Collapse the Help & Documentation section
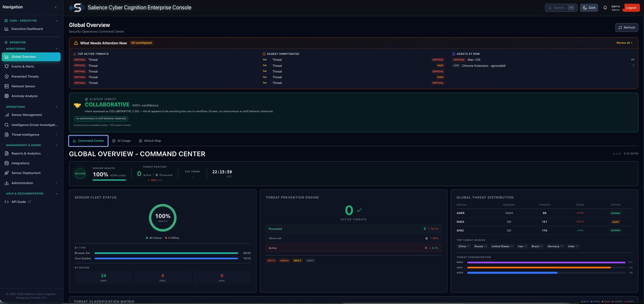Image resolution: width=644 pixels, height=304 pixels. click(x=56, y=194)
